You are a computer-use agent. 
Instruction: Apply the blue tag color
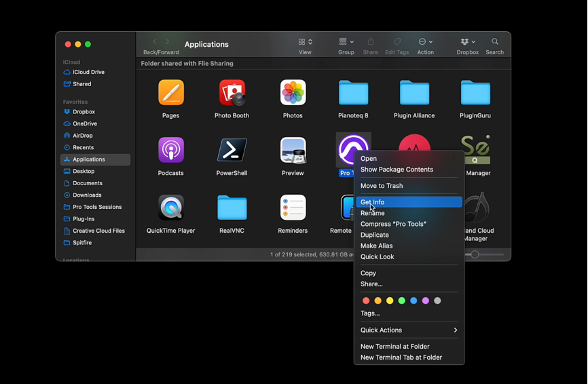pyautogui.click(x=414, y=301)
